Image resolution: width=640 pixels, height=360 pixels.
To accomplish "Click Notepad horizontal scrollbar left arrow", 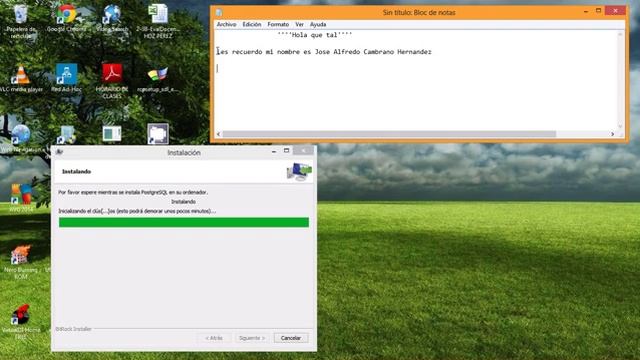I will [x=218, y=134].
